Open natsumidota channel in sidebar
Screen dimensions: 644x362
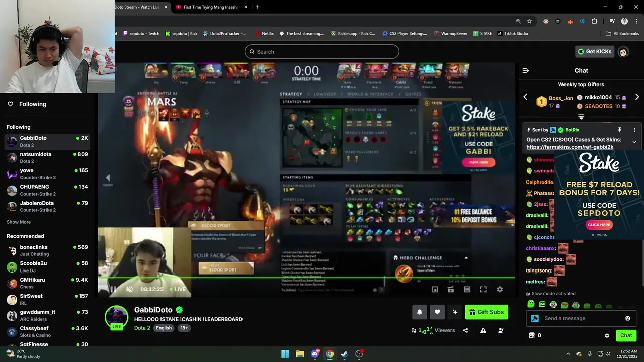point(47,157)
